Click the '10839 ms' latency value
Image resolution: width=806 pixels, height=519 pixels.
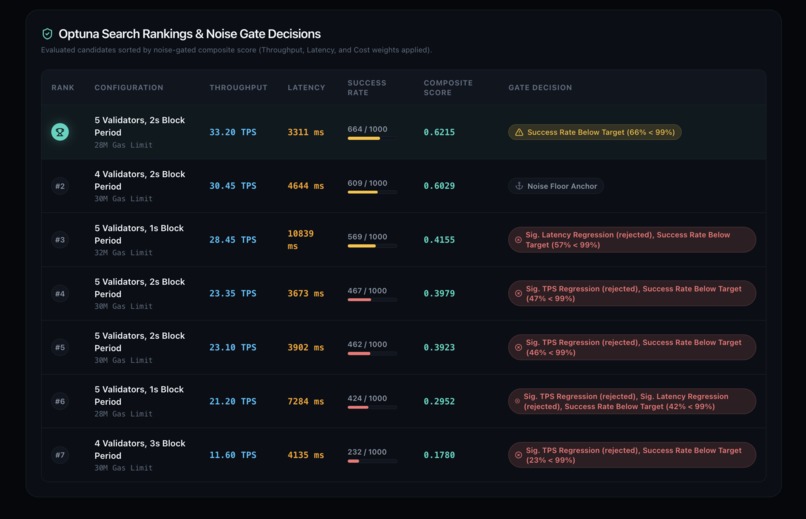pyautogui.click(x=301, y=240)
